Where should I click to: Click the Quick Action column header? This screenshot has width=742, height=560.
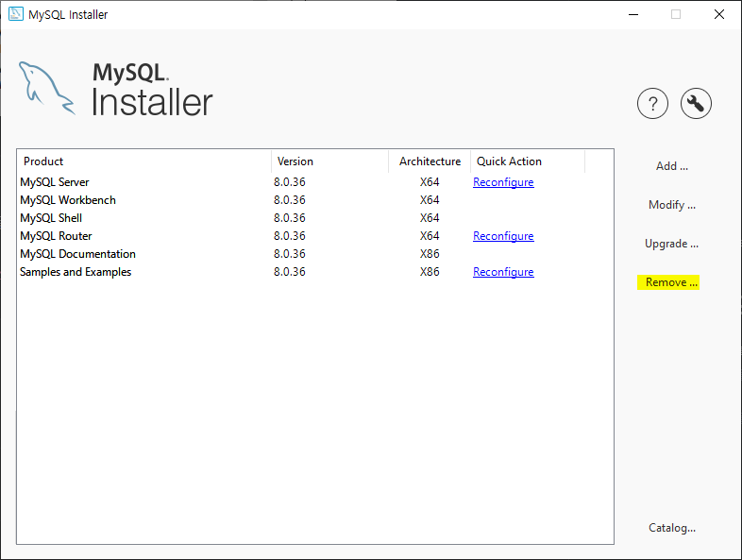tap(528, 161)
